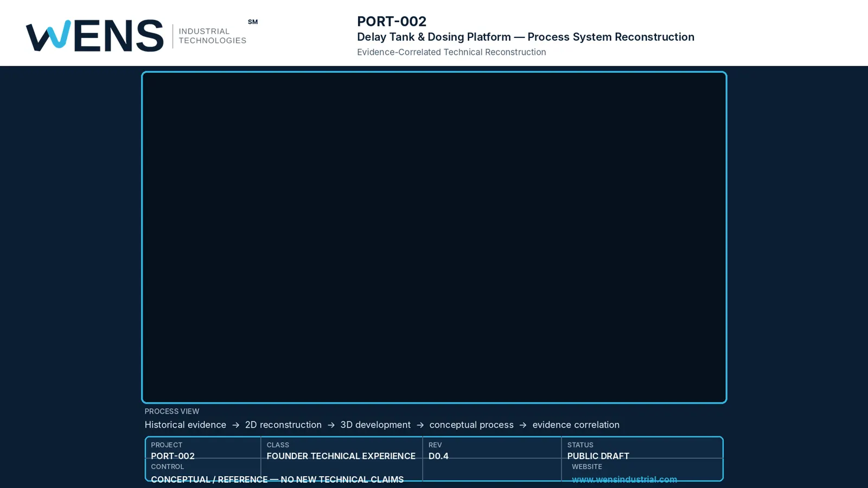This screenshot has width=868, height=488.
Task: Click 'CONCEPTUAL / REFERENCE' control statement
Action: click(277, 479)
